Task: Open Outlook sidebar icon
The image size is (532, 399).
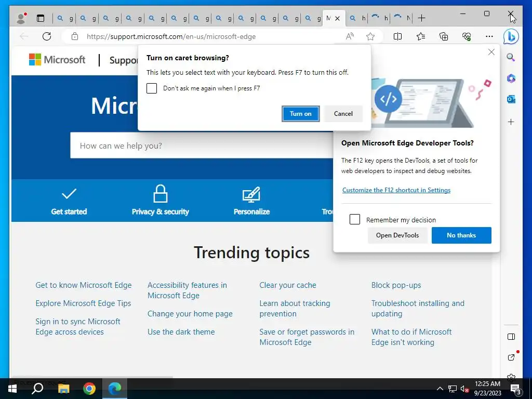Action: tap(511, 99)
